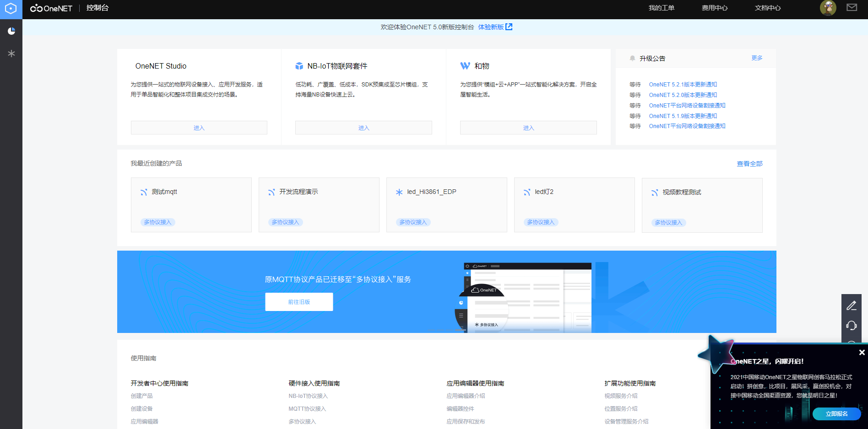Click the 测试mqtt product icon
The image size is (868, 429).
pos(144,192)
